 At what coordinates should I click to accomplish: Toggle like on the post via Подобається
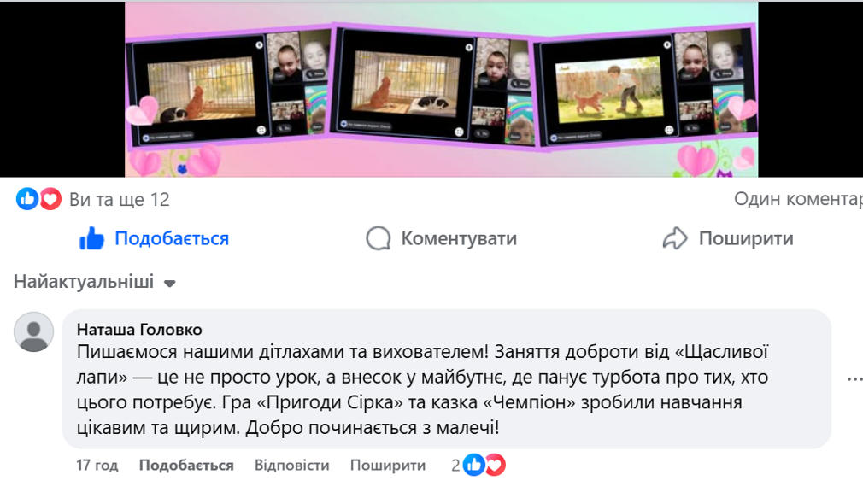[x=154, y=239]
